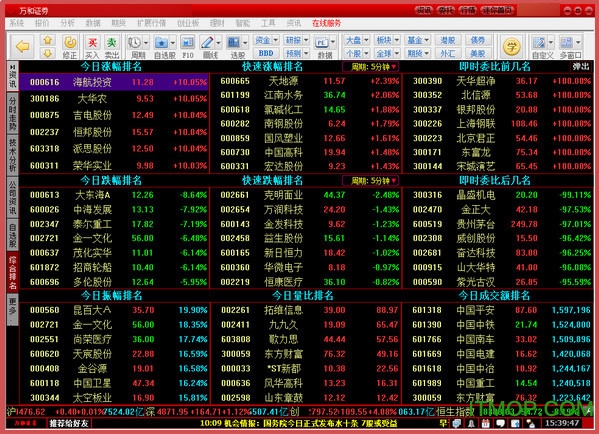The height and width of the screenshot is (434, 599).
Task: Click the round 学 learning icon
Action: click(512, 47)
